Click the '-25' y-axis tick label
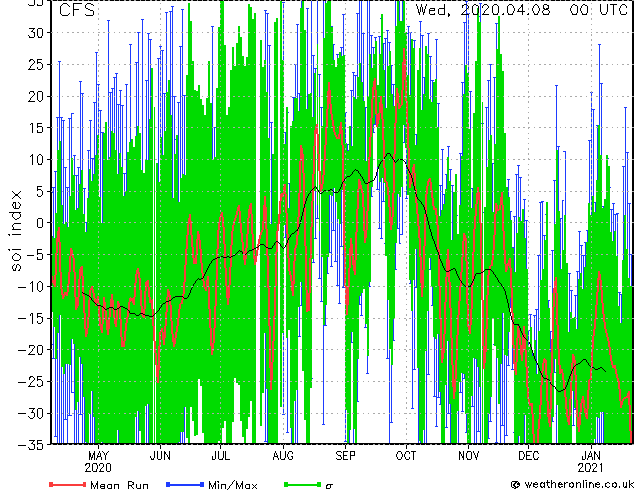The image size is (634, 490). (31, 382)
